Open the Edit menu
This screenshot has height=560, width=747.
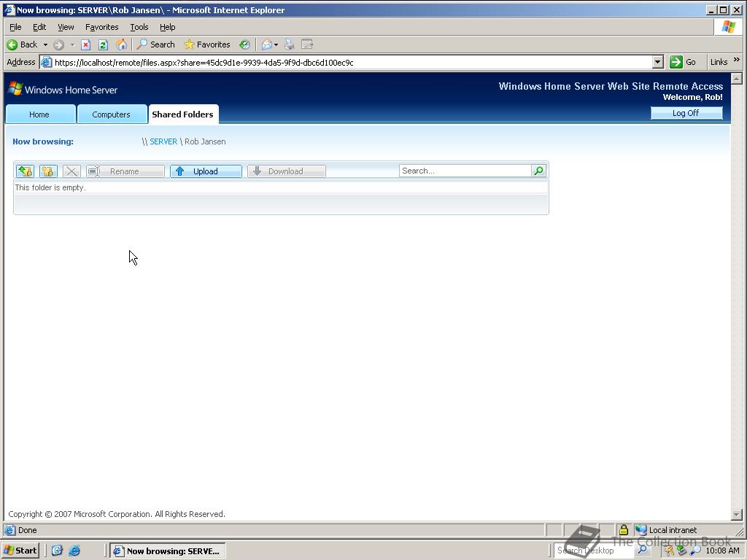[39, 27]
